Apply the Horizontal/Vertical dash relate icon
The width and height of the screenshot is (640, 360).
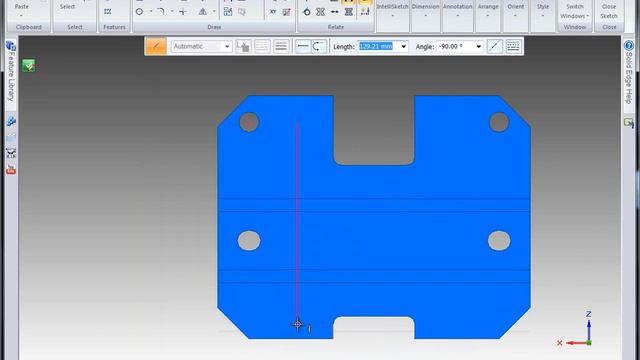335,12
